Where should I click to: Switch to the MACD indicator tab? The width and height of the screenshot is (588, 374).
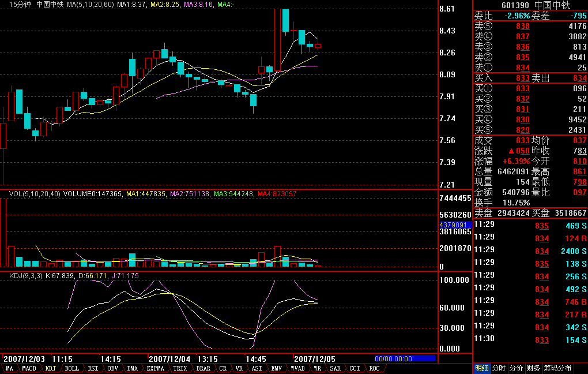coord(29,368)
